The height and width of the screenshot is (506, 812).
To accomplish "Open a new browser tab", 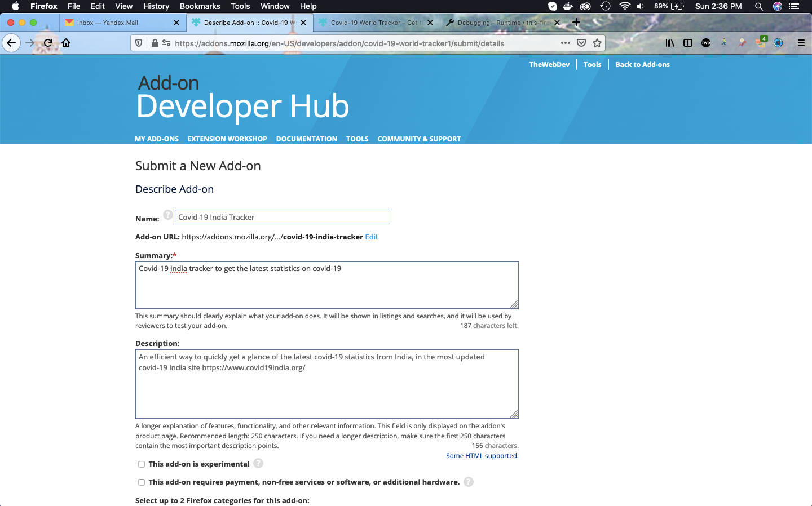I will click(x=576, y=23).
